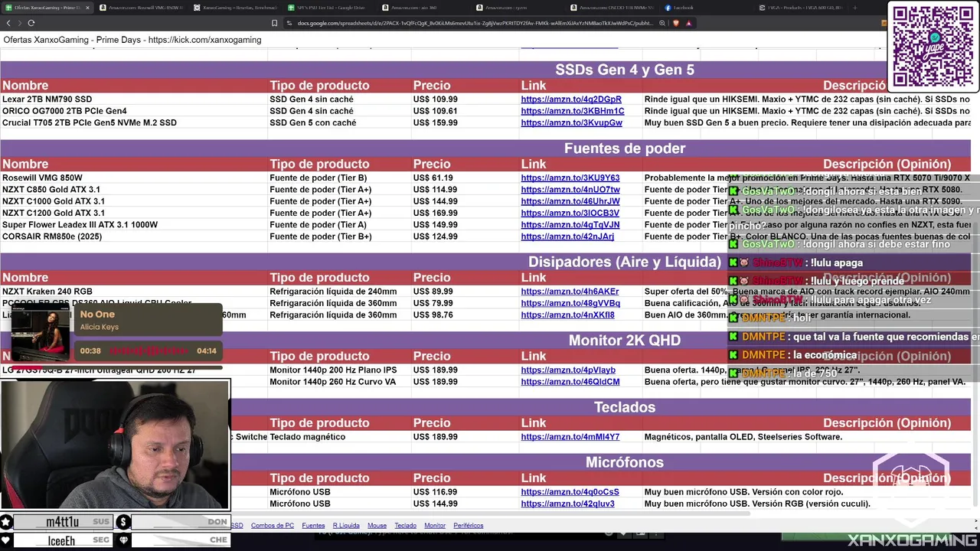Switch to the Ofertas XanxoGaming browser tab
Viewport: 980px width, 551px height.
click(47, 8)
